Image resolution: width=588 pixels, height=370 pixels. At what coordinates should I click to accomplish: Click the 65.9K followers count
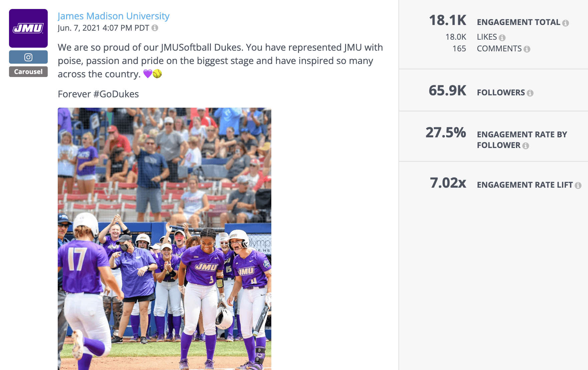tap(448, 91)
